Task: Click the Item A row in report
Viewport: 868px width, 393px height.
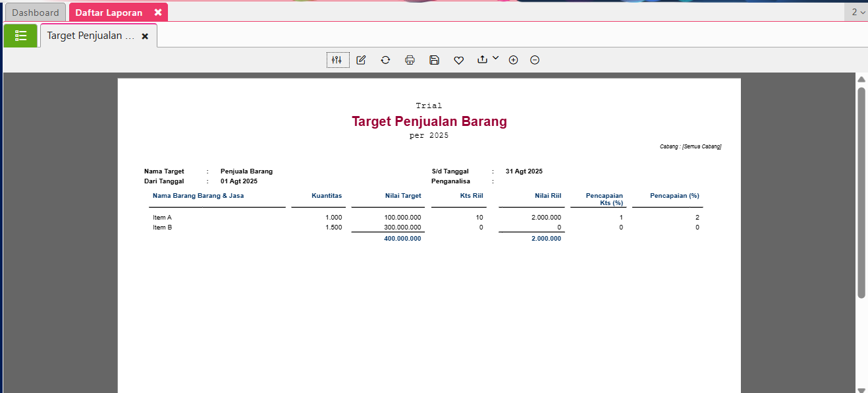Action: (162, 218)
